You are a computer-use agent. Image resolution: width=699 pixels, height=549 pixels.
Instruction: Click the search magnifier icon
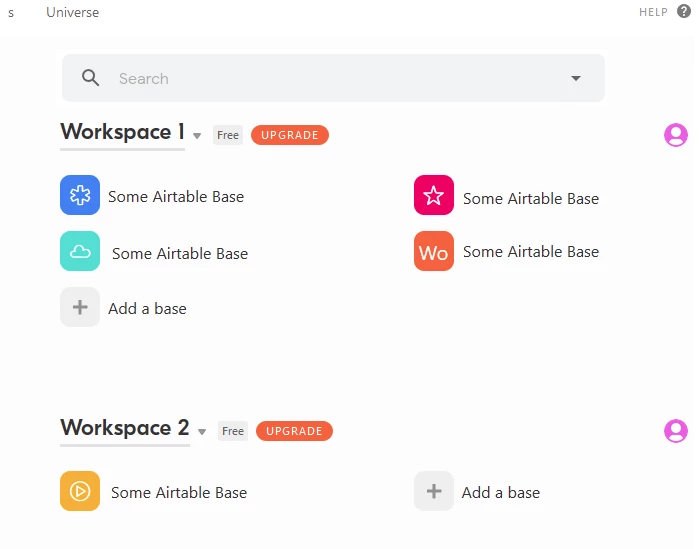tap(90, 78)
